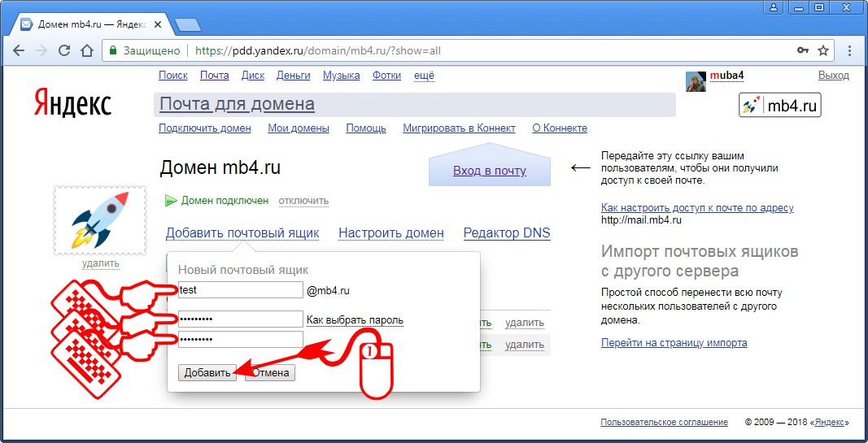The width and height of the screenshot is (868, 443).
Task: Open Фотки link in top navigation
Action: (386, 76)
